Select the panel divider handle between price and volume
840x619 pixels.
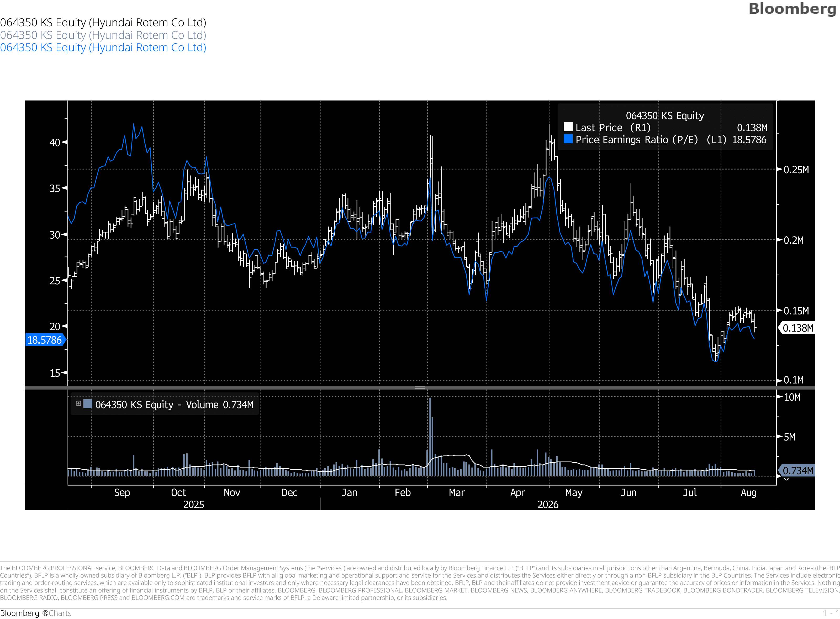pos(420,387)
